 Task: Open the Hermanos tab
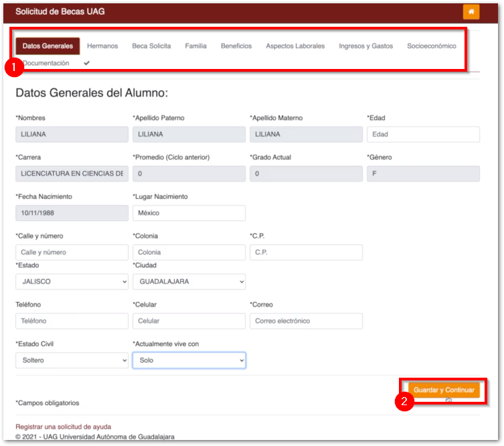[102, 46]
